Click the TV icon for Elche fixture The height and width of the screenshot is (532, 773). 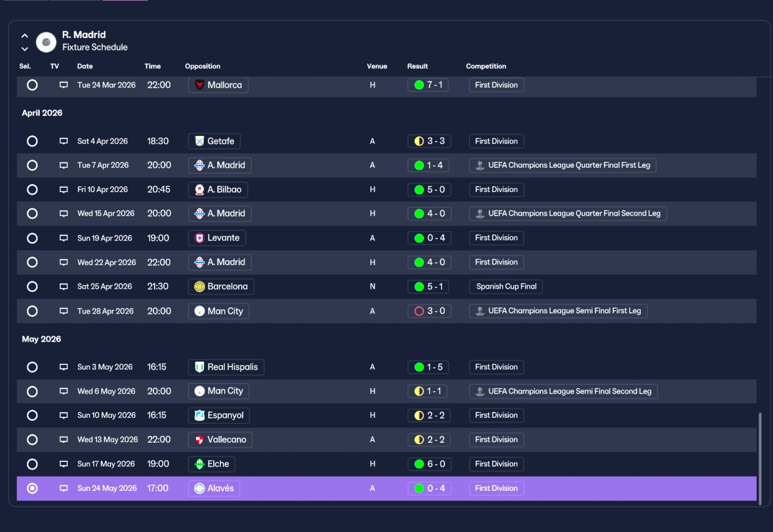tap(63, 464)
